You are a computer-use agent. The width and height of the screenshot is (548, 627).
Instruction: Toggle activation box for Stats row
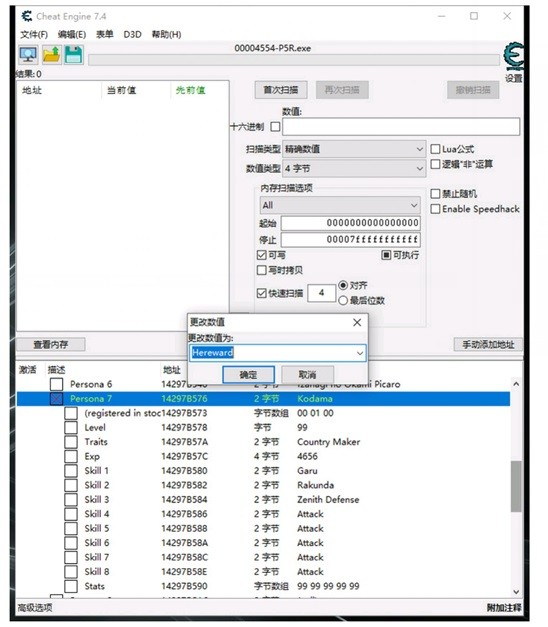(x=71, y=586)
